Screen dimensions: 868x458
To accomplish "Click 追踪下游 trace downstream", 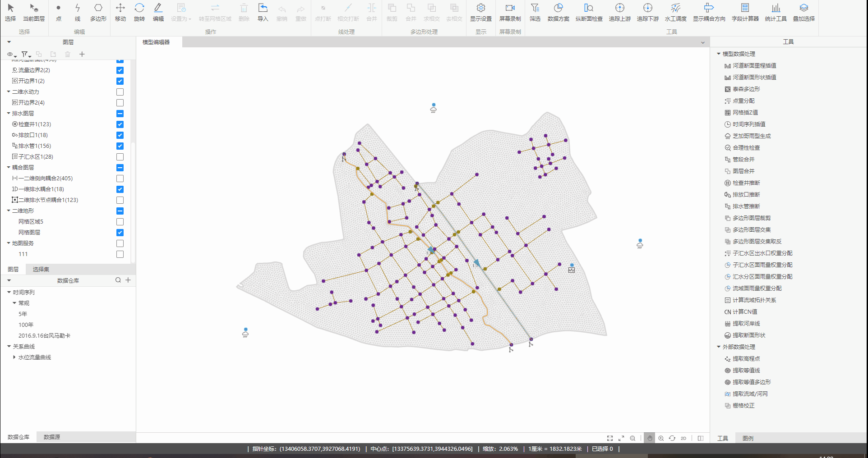I will tap(648, 13).
